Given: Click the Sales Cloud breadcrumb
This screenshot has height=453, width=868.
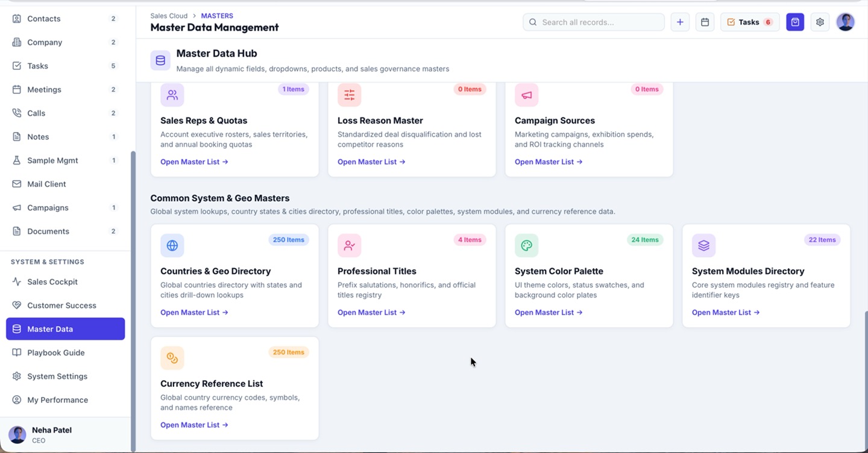Looking at the screenshot, I should coord(169,16).
